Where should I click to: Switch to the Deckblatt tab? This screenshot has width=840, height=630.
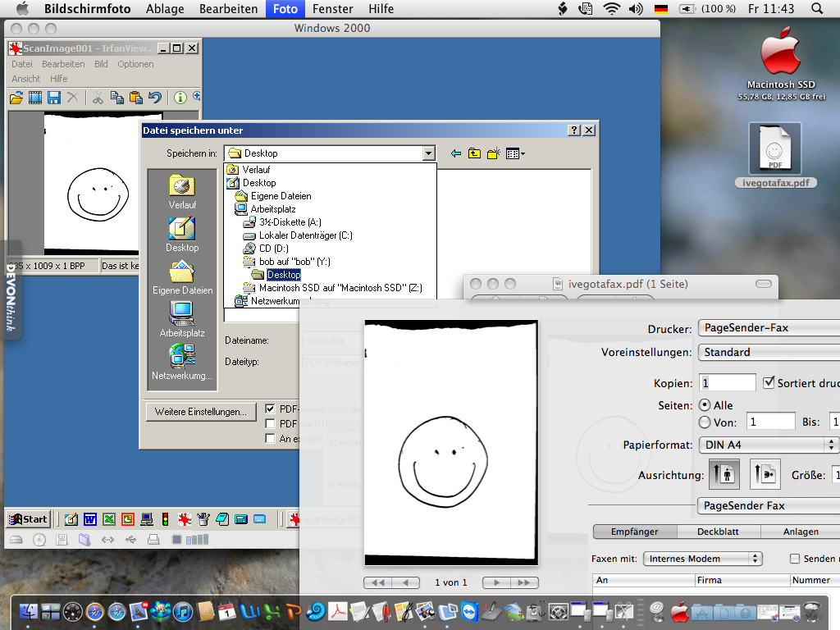pyautogui.click(x=719, y=532)
